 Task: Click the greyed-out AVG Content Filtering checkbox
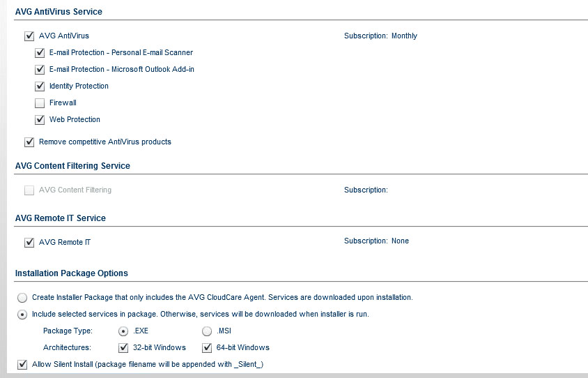point(29,190)
